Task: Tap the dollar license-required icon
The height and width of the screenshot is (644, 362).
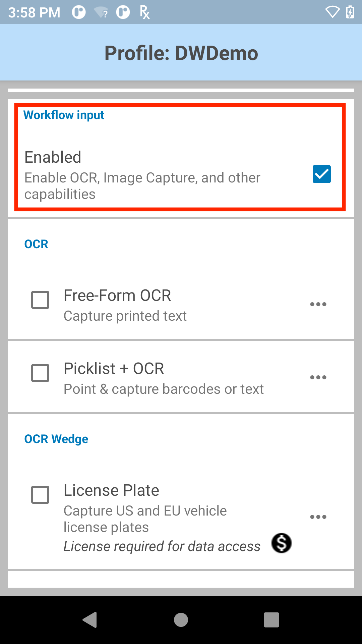Action: click(x=282, y=543)
